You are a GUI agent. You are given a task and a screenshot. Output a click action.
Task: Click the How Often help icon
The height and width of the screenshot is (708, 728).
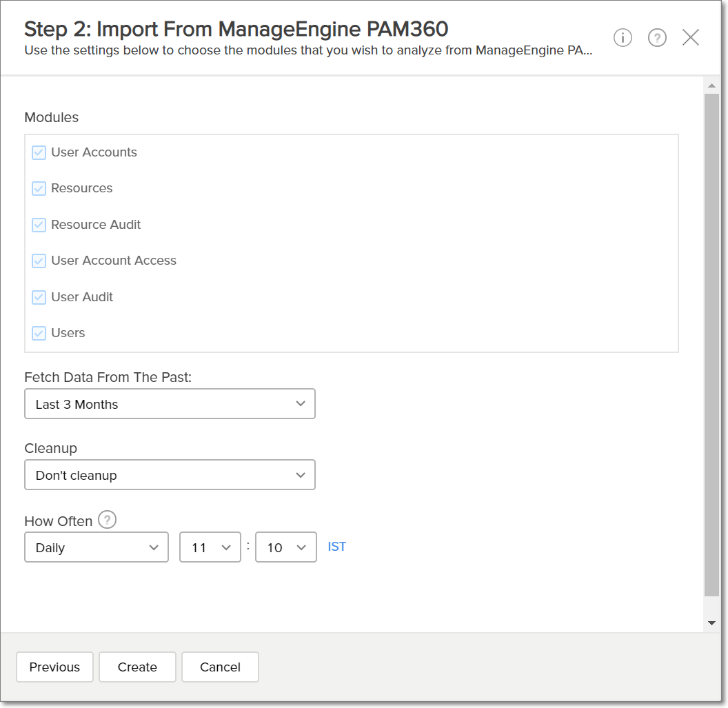pyautogui.click(x=107, y=520)
